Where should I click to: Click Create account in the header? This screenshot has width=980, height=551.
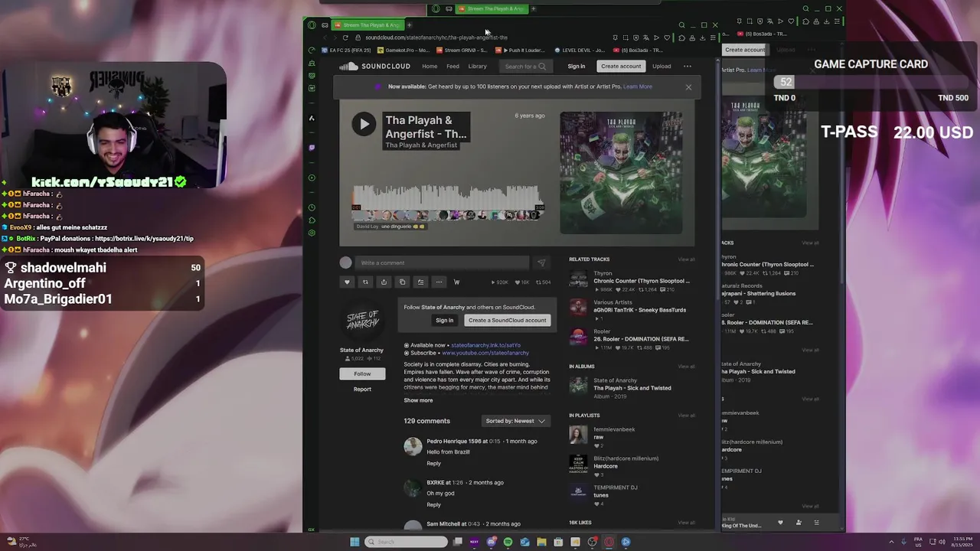point(621,67)
